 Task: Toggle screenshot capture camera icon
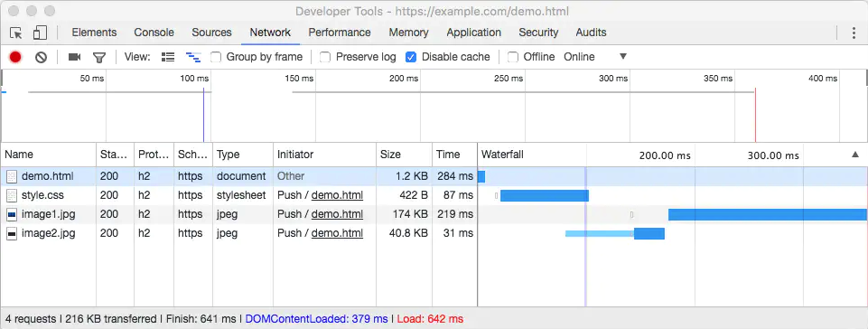coord(74,57)
